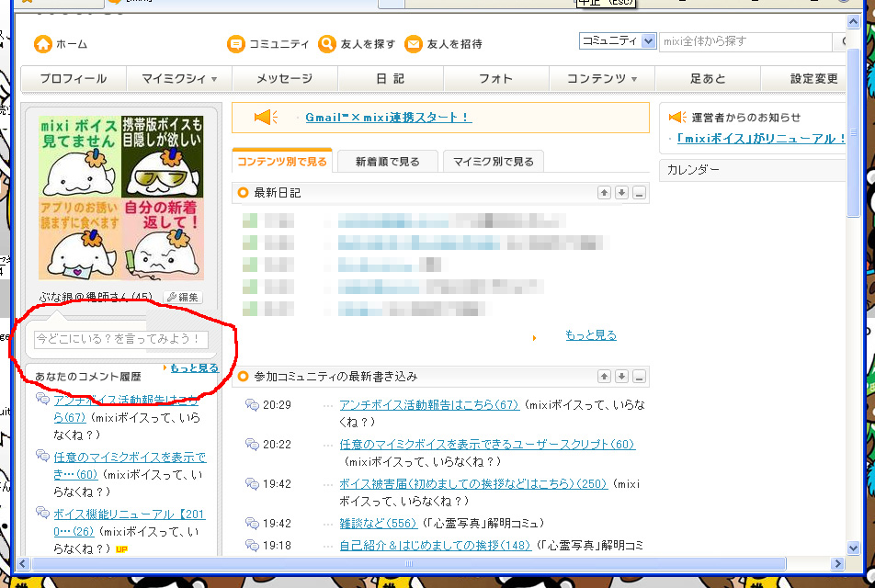Switch to the 新着順で見る tab
The height and width of the screenshot is (588, 875).
(387, 162)
